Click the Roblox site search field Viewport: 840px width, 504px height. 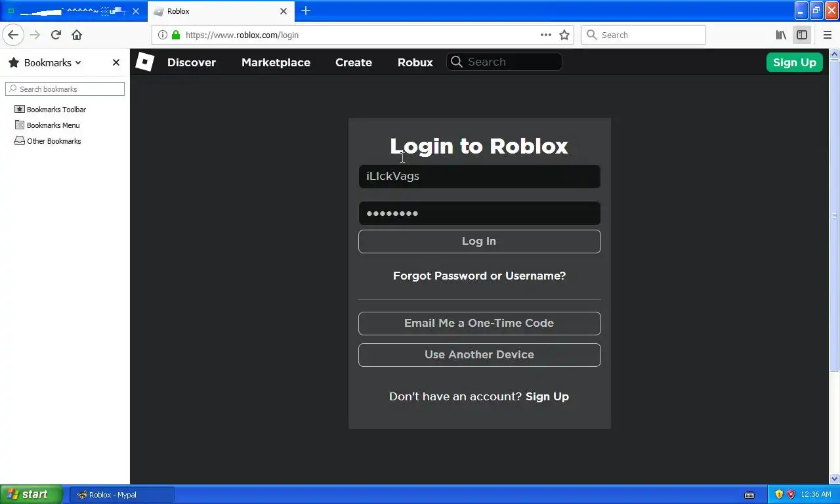[x=504, y=62]
